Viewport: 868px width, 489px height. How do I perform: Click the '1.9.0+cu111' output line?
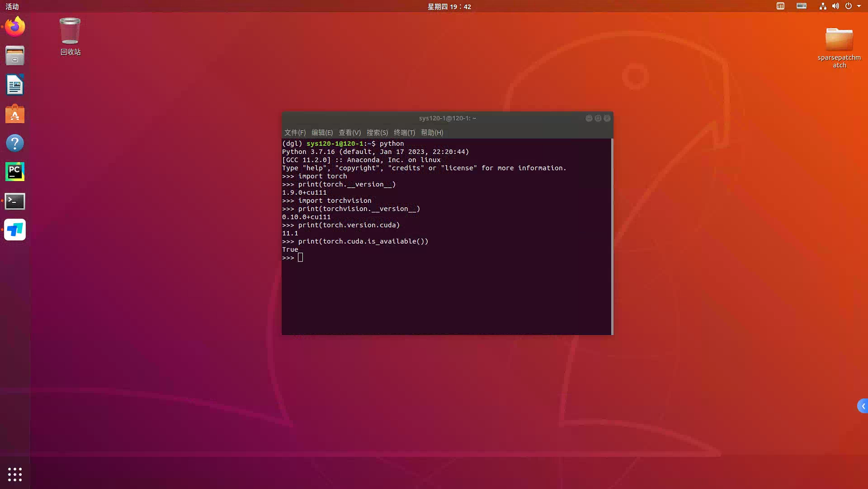pyautogui.click(x=304, y=192)
